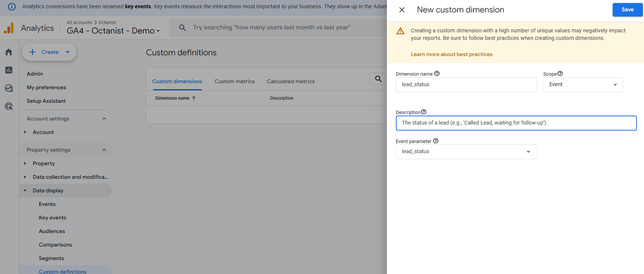Click the Dimension name input field

click(466, 85)
